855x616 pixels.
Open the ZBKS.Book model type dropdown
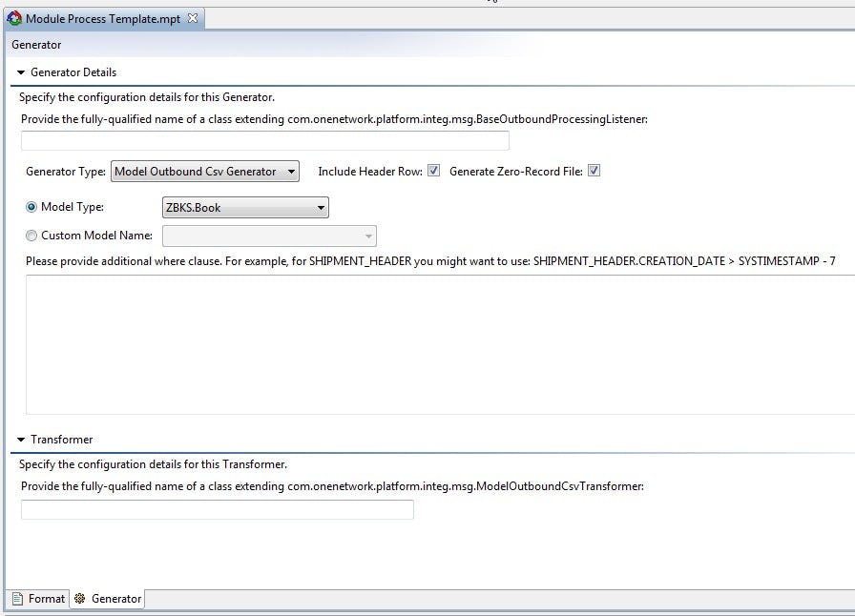coord(245,208)
